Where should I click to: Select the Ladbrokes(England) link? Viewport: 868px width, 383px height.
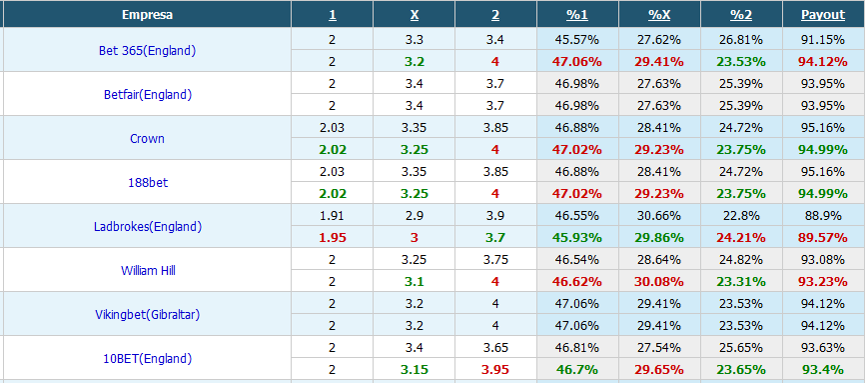148,226
